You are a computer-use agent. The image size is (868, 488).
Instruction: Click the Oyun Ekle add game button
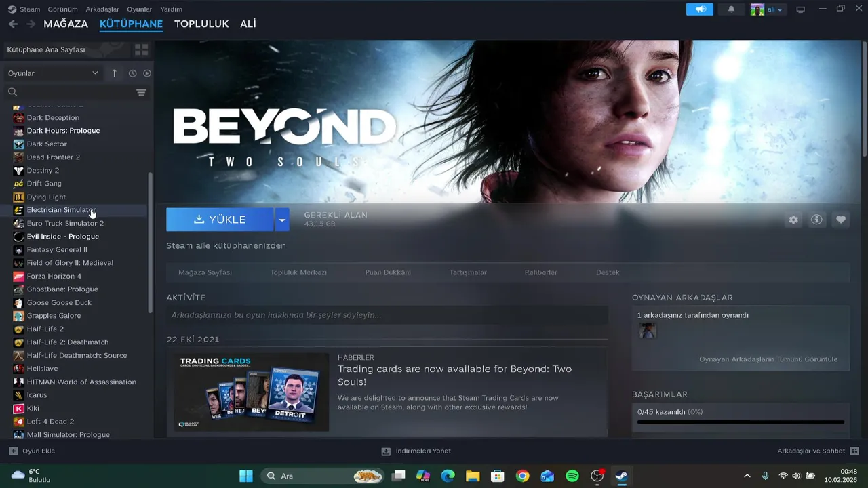pyautogui.click(x=32, y=451)
